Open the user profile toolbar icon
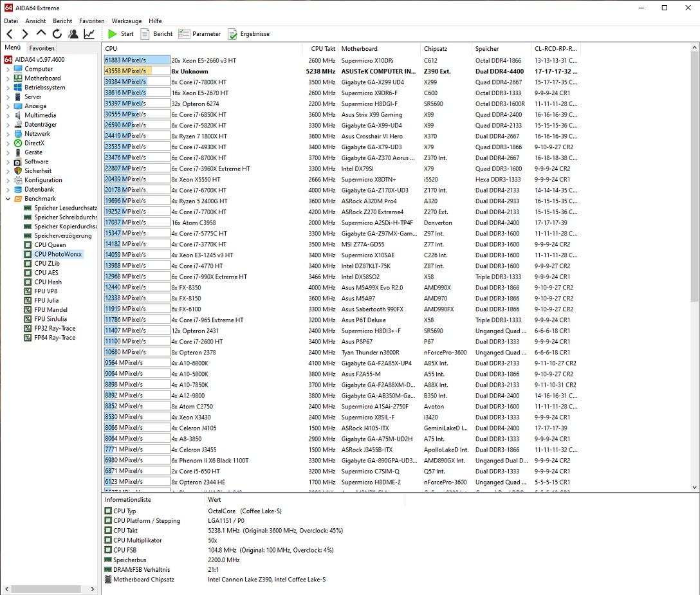Screen dimensions: 700x595 point(73,34)
